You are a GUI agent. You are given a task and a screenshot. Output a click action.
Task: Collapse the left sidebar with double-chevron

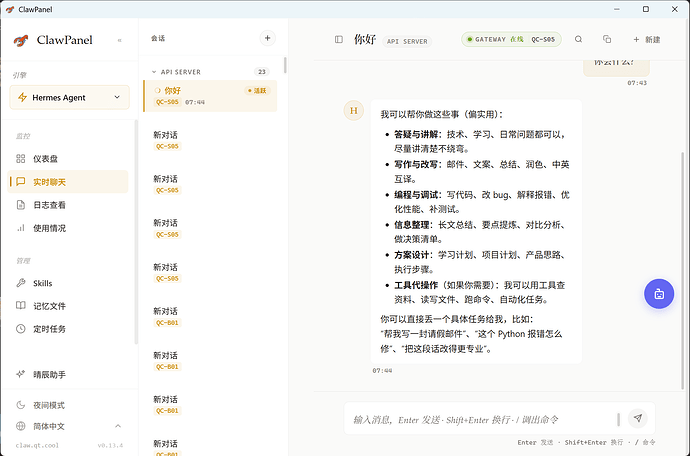click(x=119, y=40)
